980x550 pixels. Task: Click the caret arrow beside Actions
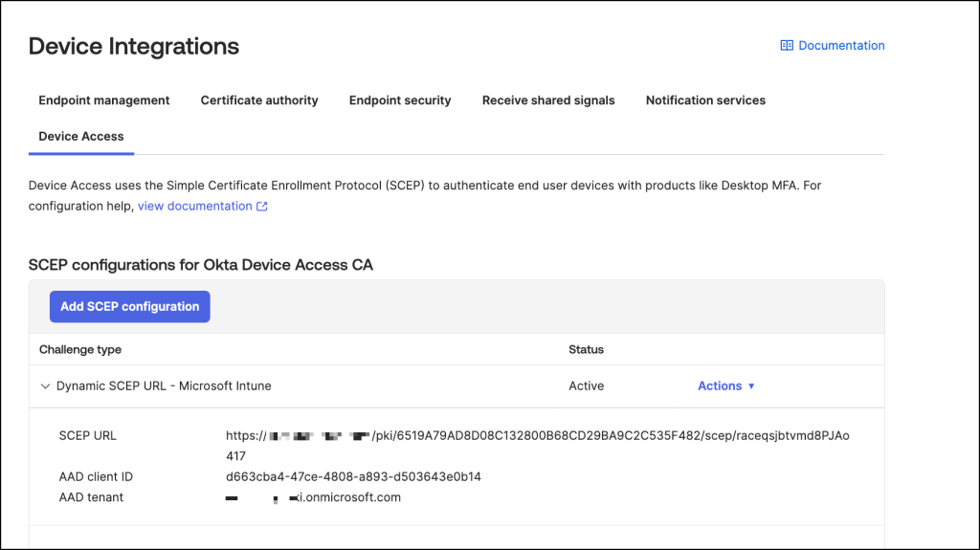pos(751,386)
